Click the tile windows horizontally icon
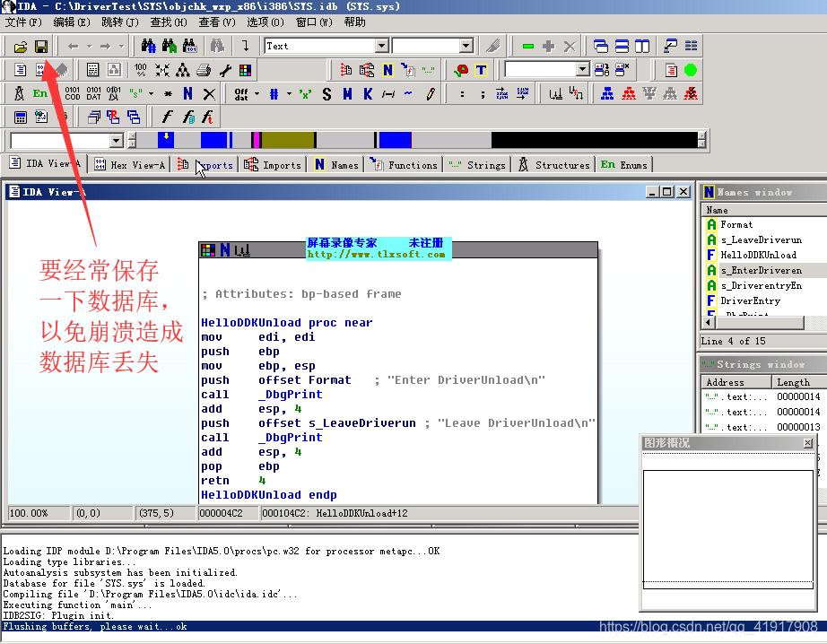 click(x=622, y=47)
